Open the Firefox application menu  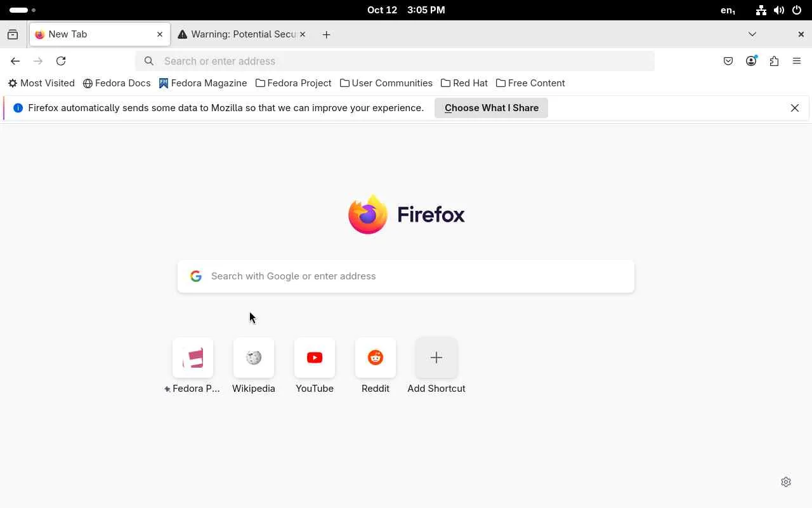point(797,61)
